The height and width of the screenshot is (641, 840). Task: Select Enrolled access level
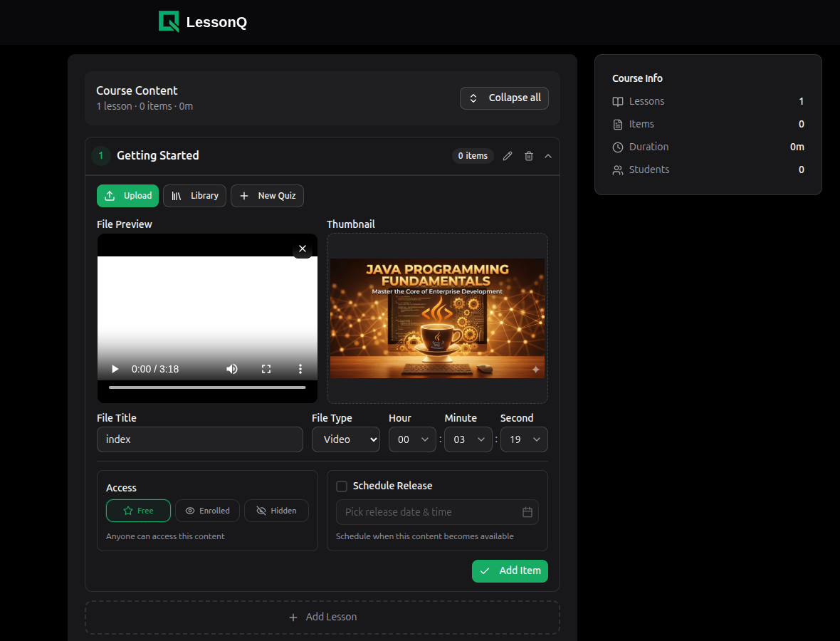[207, 511]
